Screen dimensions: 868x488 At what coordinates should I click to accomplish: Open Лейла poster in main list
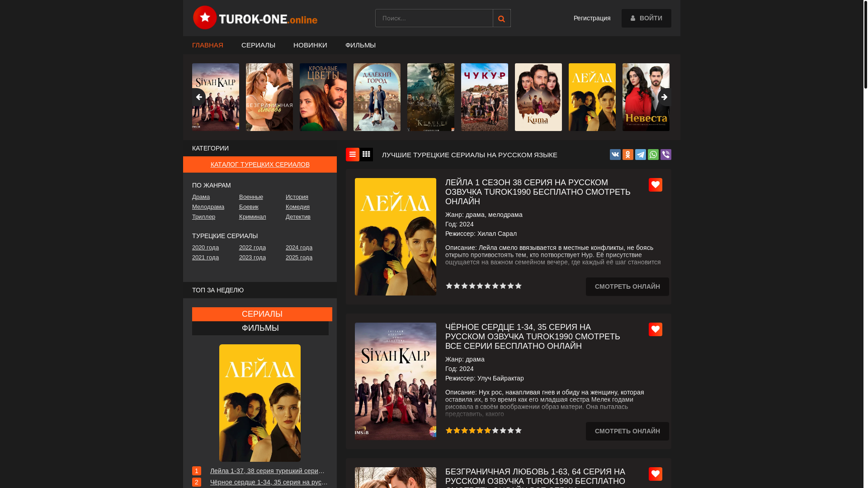tap(396, 237)
